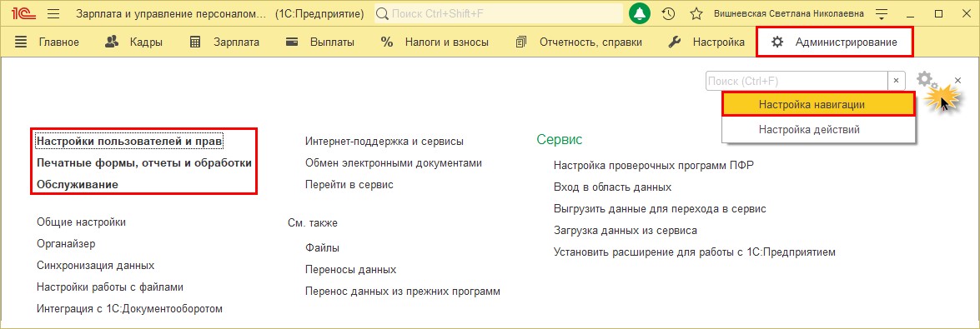Open Перенос данных из прежних программ
The width and height of the screenshot is (980, 329).
pyautogui.click(x=403, y=292)
